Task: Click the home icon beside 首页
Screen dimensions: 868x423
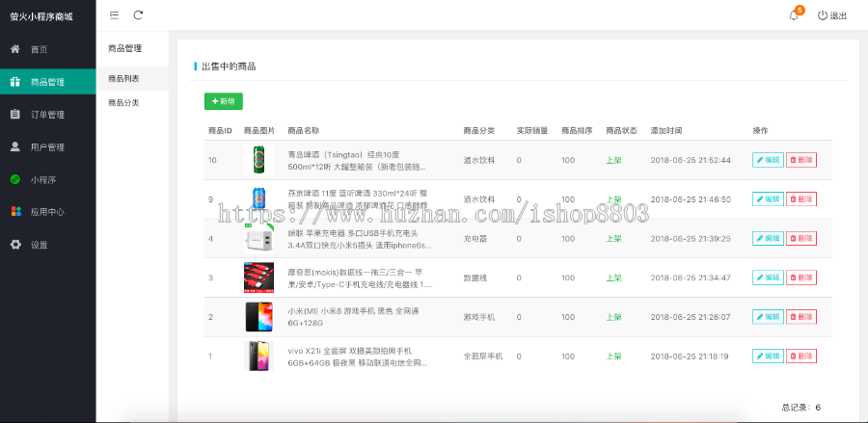Action: (x=15, y=49)
